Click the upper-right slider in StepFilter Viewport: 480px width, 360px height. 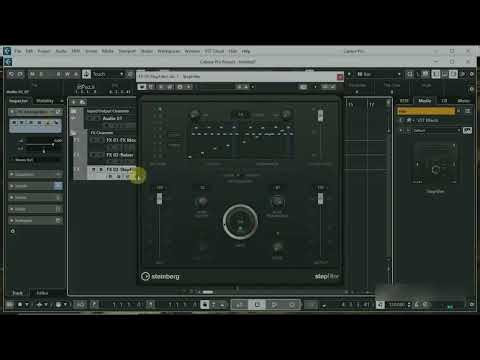pos(320,115)
